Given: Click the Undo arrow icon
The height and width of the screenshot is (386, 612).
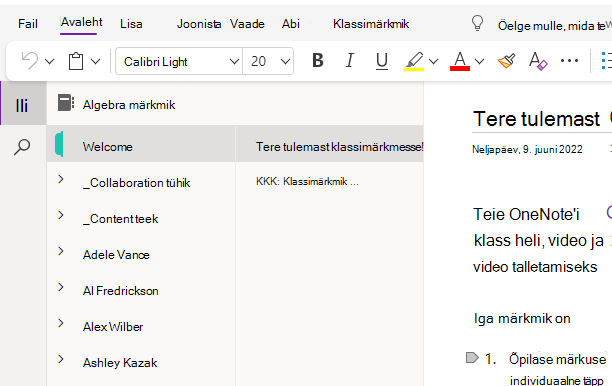Looking at the screenshot, I should point(30,61).
